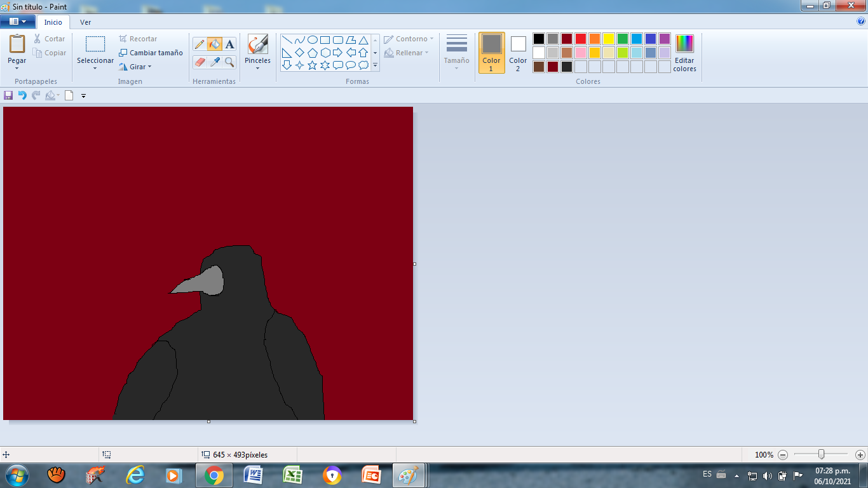Move the zoom slider handle

tap(822, 454)
